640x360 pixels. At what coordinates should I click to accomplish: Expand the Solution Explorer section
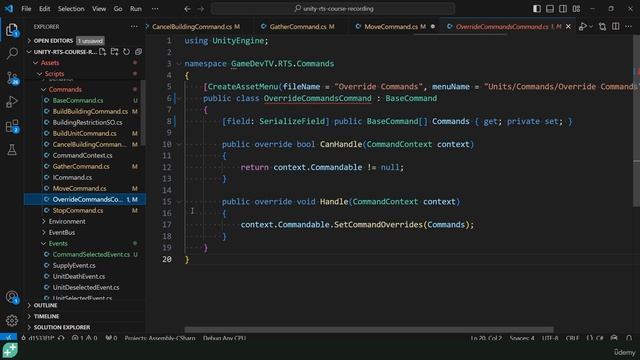pos(62,327)
